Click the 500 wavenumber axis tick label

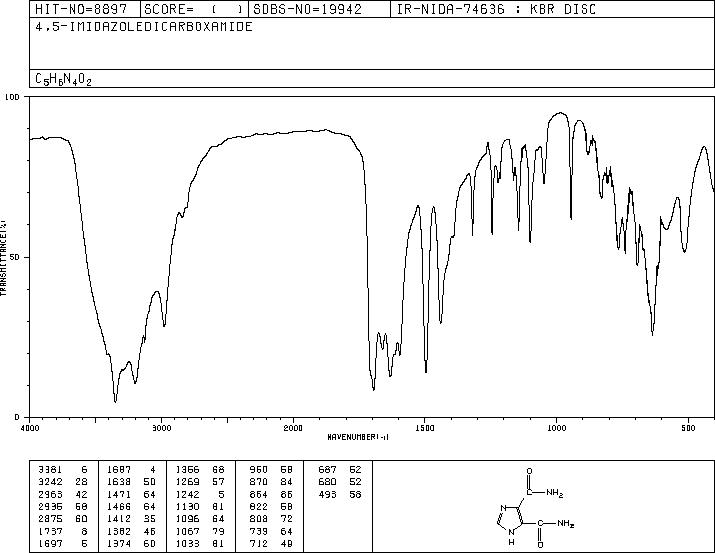pos(688,428)
